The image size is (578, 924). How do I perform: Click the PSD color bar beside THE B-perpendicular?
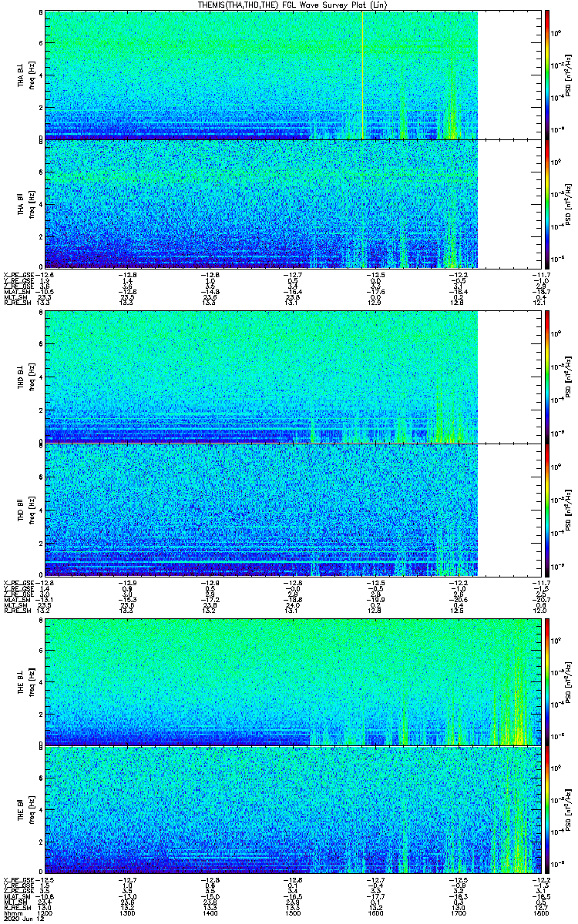(x=547, y=681)
